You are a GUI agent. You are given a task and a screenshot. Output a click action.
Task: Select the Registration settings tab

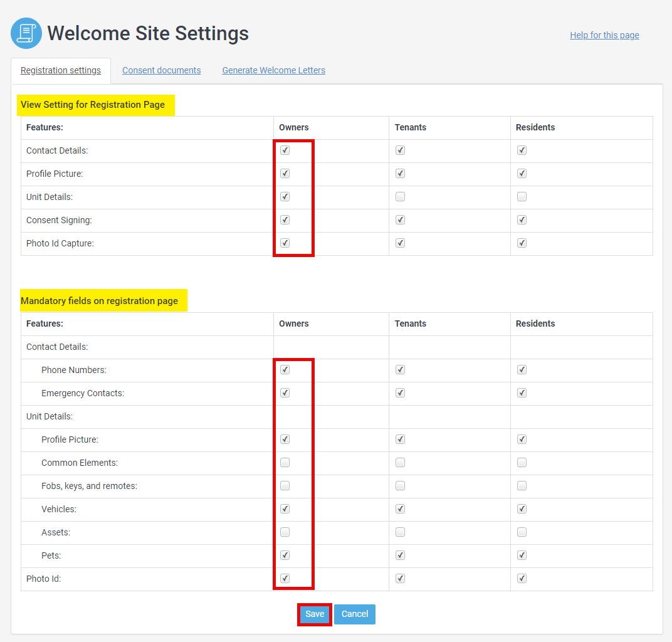(x=61, y=70)
